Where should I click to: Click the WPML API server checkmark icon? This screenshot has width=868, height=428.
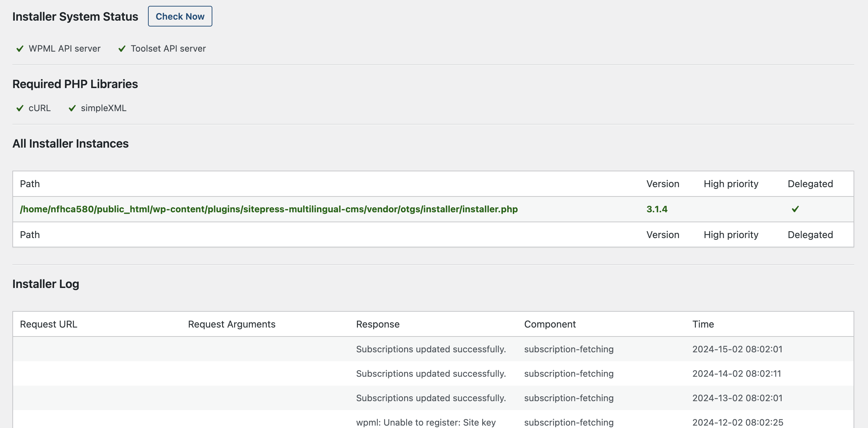(20, 49)
